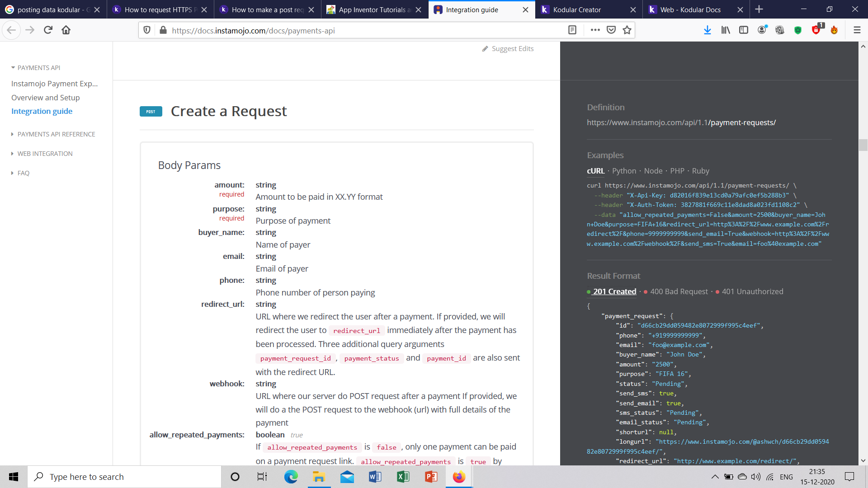Switch to the Kodular Creator tab
Screen dimensions: 868x488
tap(577, 9)
